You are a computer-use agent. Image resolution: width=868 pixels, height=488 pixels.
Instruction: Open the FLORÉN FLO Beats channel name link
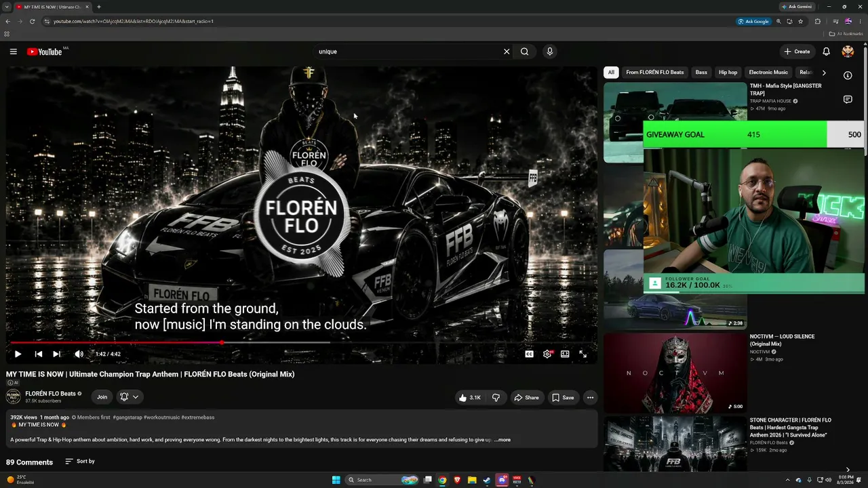[x=50, y=394]
